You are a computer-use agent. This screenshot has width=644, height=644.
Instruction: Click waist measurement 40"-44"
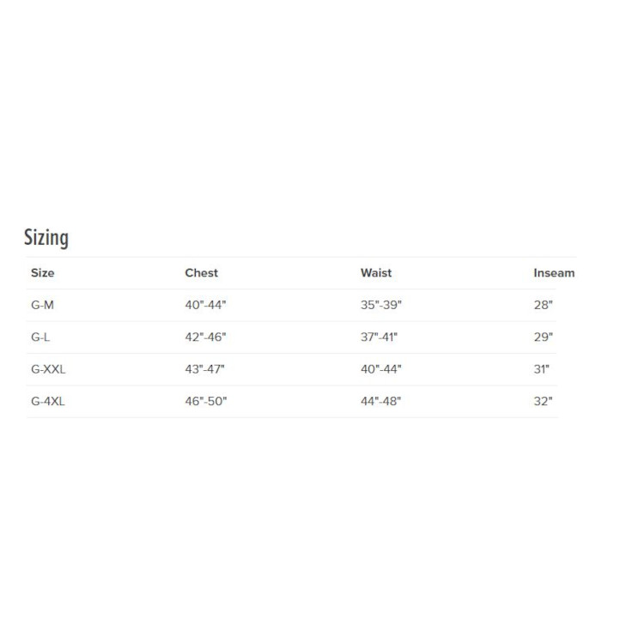coord(381,369)
